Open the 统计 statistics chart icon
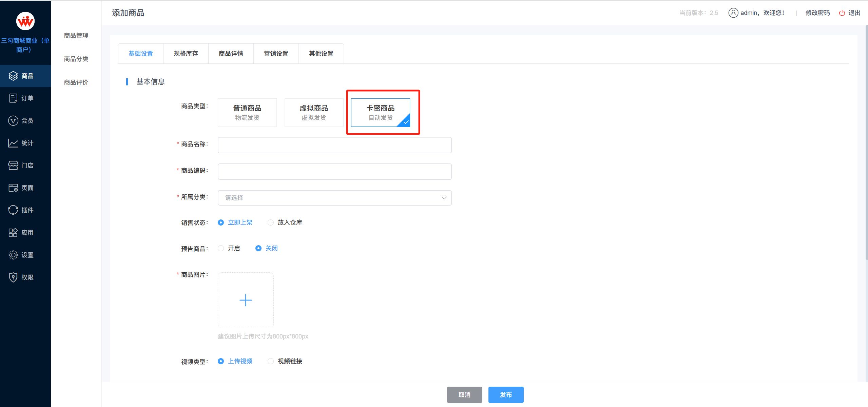The width and height of the screenshot is (868, 407). click(x=13, y=143)
